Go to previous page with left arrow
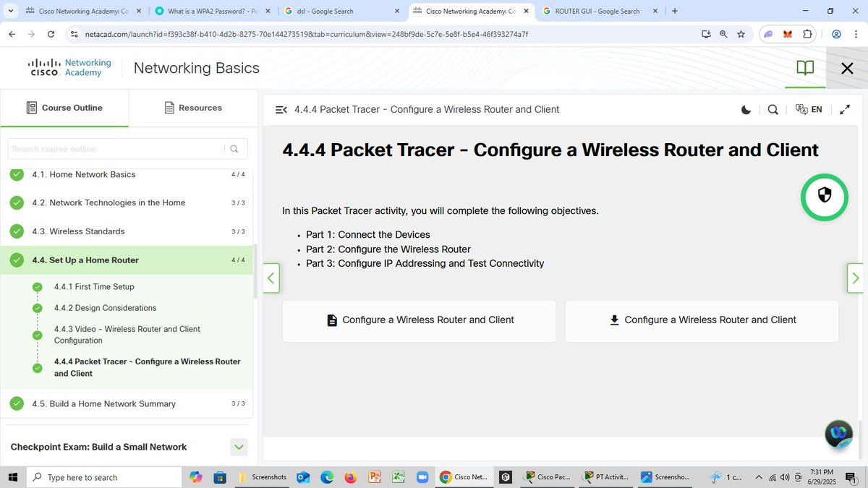 click(271, 278)
